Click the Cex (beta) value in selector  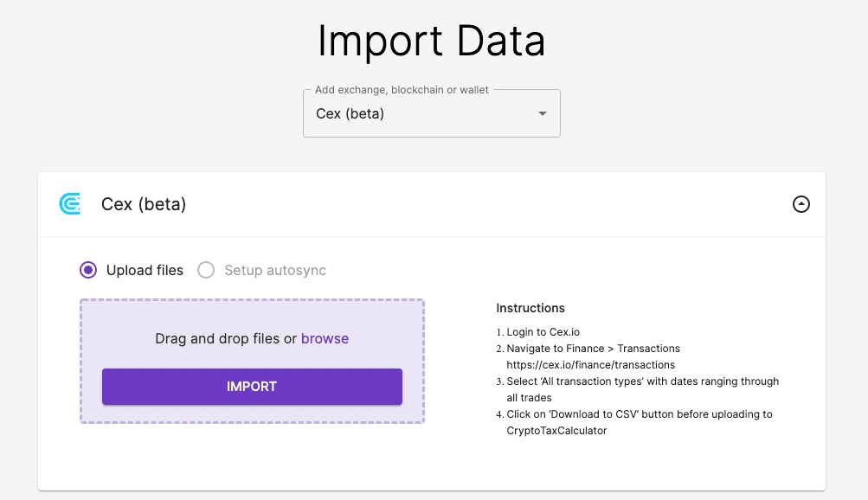(x=350, y=113)
